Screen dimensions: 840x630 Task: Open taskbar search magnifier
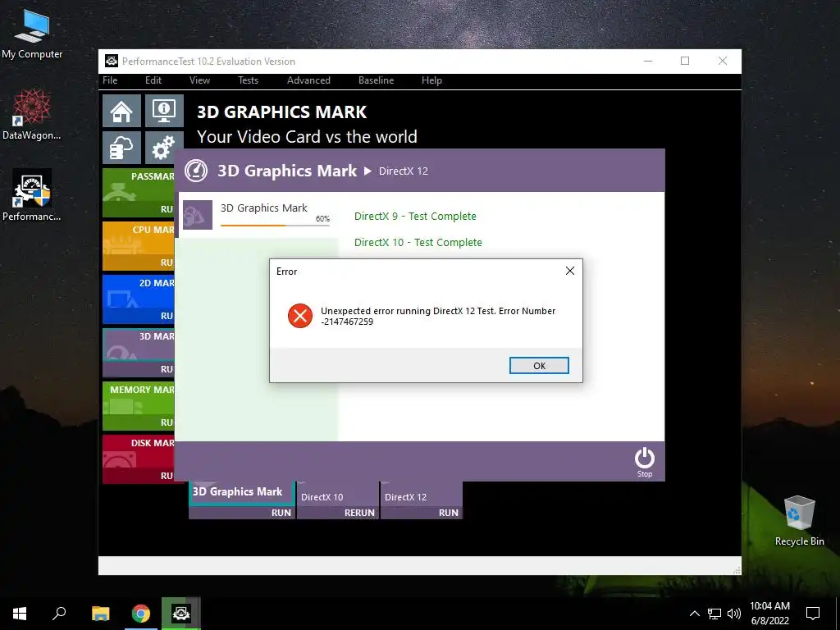point(59,614)
